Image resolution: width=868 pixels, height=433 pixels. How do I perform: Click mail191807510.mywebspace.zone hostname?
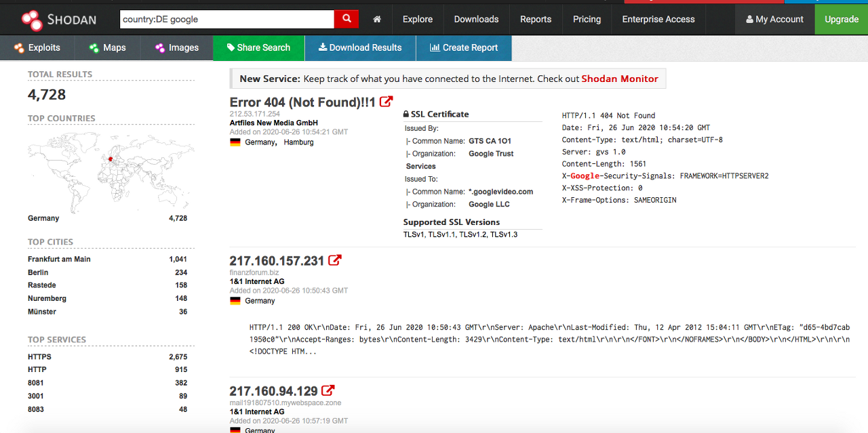(285, 403)
